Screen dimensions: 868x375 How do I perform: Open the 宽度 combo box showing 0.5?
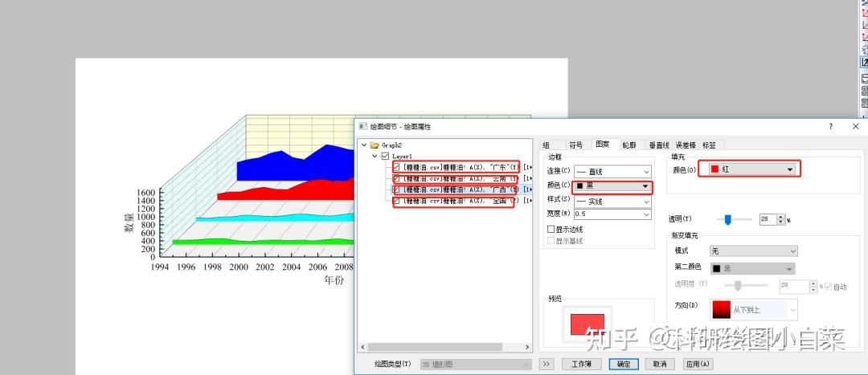(612, 214)
